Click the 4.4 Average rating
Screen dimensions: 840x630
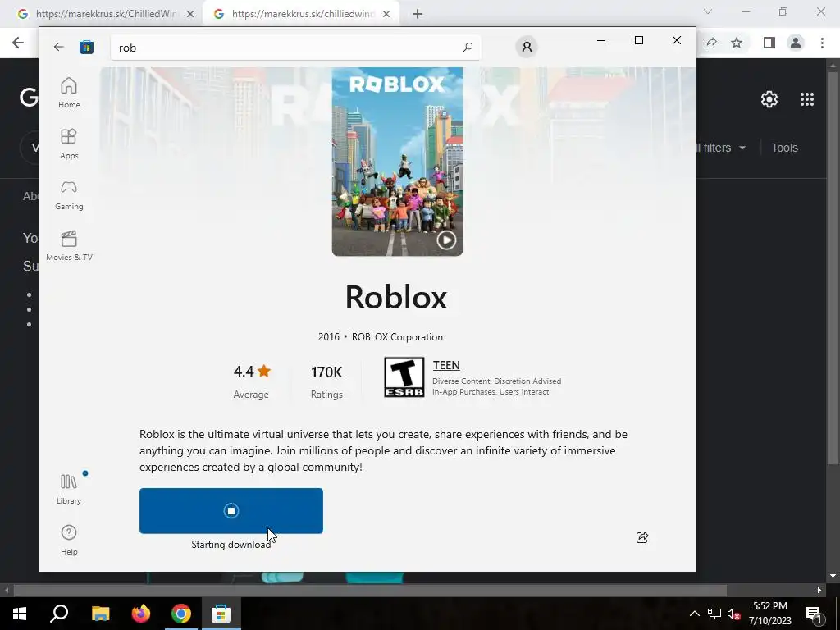251,381
